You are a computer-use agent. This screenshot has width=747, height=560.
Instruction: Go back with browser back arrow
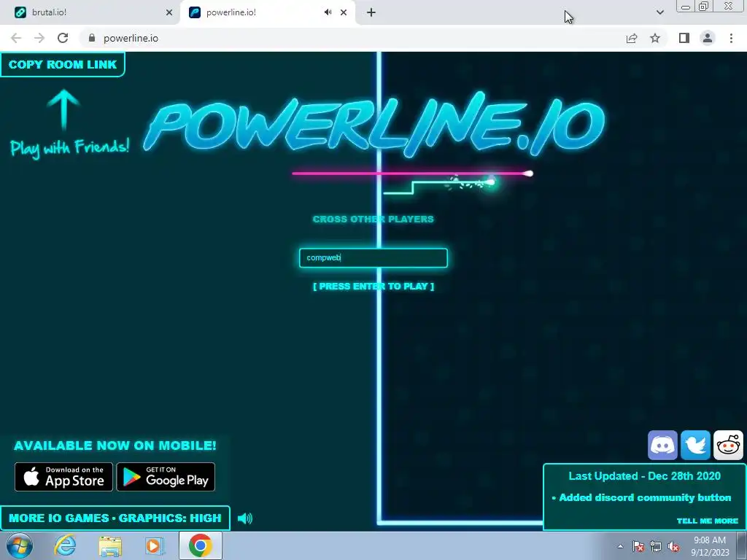coord(16,38)
